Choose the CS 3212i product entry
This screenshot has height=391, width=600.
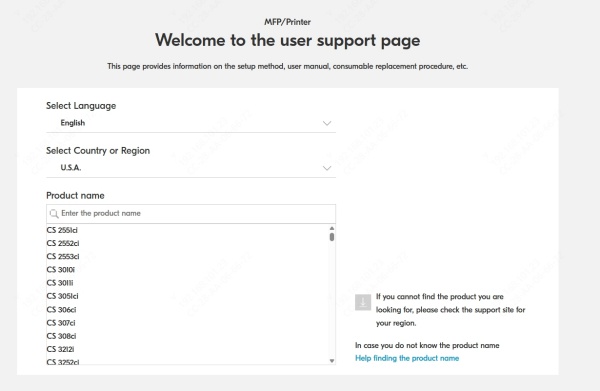point(60,349)
